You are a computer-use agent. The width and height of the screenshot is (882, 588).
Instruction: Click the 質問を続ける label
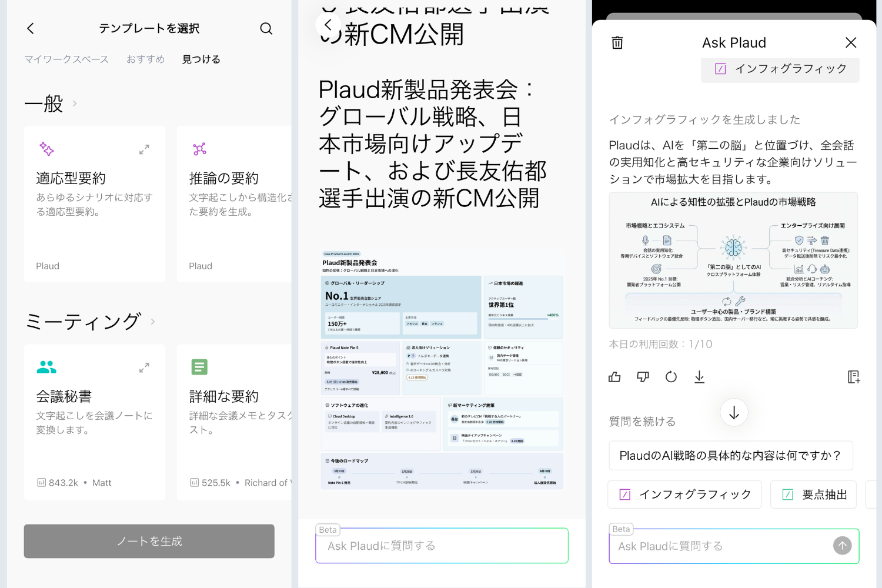coord(642,422)
